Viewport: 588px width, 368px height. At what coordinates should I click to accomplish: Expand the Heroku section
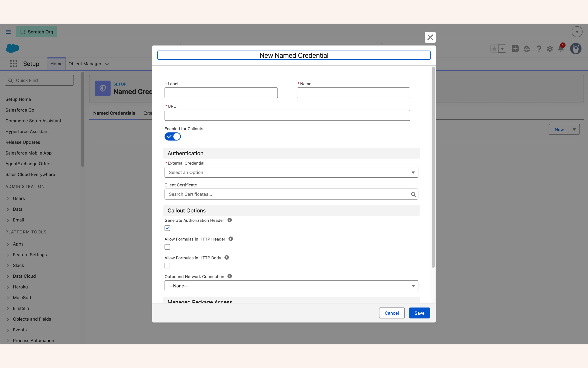click(8, 287)
